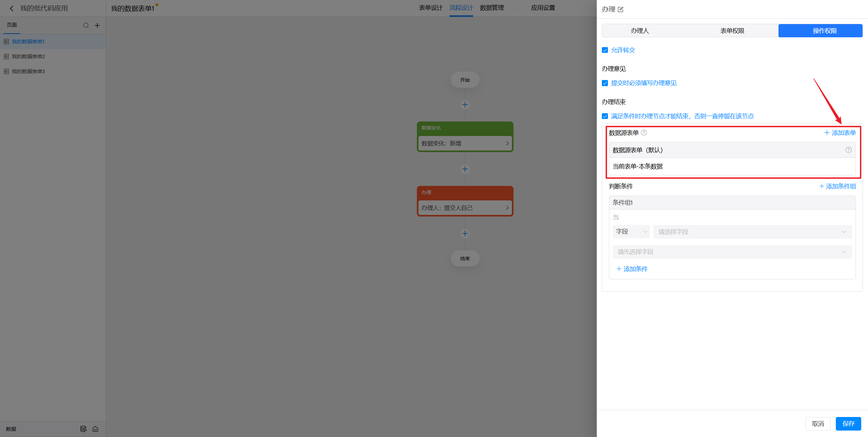Switch to 办理人 tab
Screen dimensions: 868x437
coord(639,31)
